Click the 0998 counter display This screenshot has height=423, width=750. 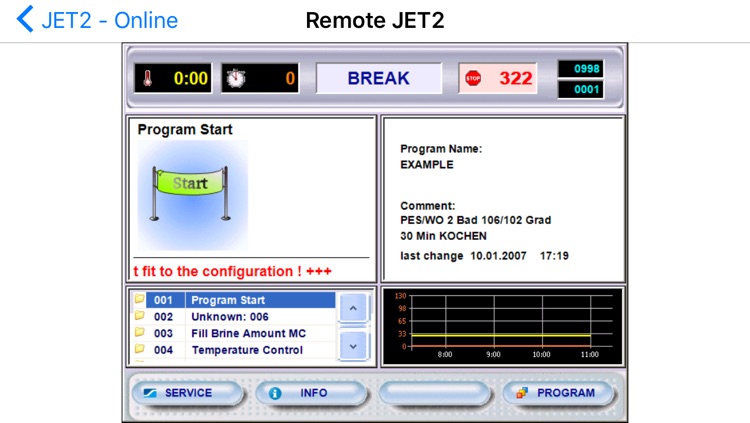pyautogui.click(x=581, y=68)
